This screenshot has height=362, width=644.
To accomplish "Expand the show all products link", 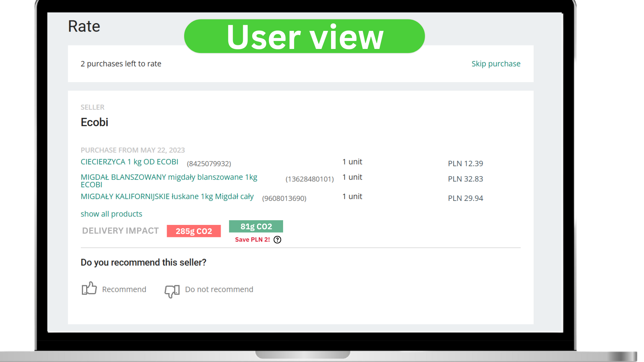I will 111,214.
